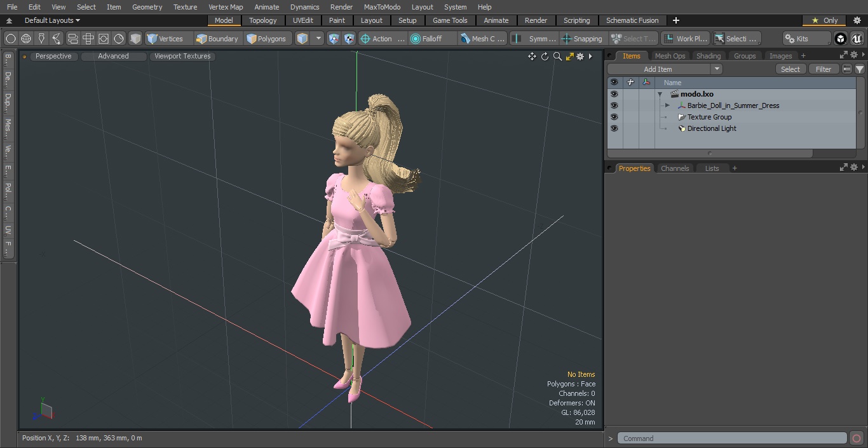The image size is (868, 448).
Task: Click the viewport rotate icon
Action: coord(545,57)
